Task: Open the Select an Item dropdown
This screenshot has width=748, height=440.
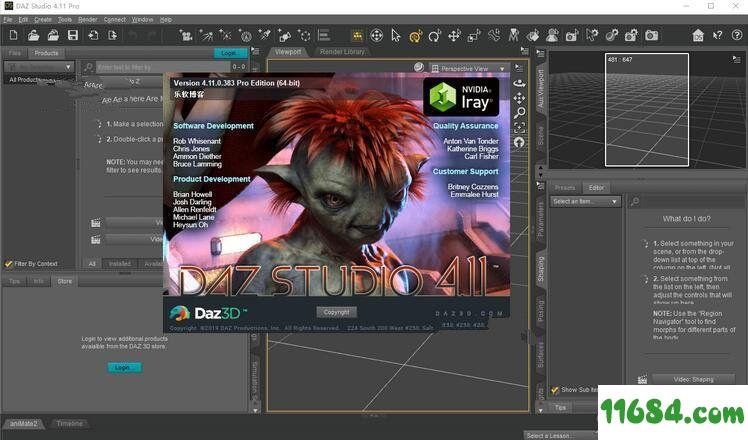Action: pyautogui.click(x=585, y=201)
